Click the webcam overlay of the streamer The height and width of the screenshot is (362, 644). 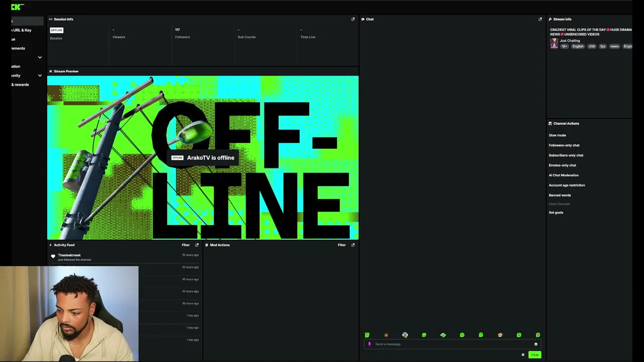pos(69,314)
